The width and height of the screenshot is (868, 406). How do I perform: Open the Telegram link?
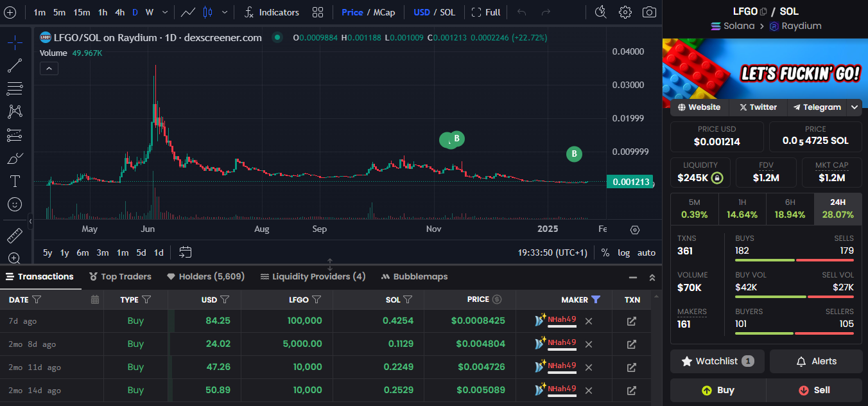pyautogui.click(x=817, y=107)
